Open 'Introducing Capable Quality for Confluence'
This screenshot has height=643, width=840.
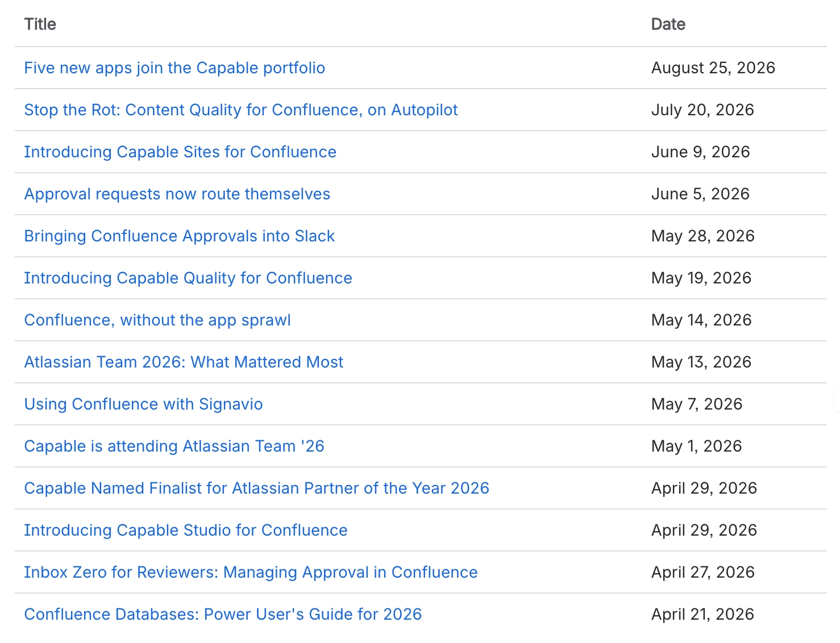(x=188, y=278)
